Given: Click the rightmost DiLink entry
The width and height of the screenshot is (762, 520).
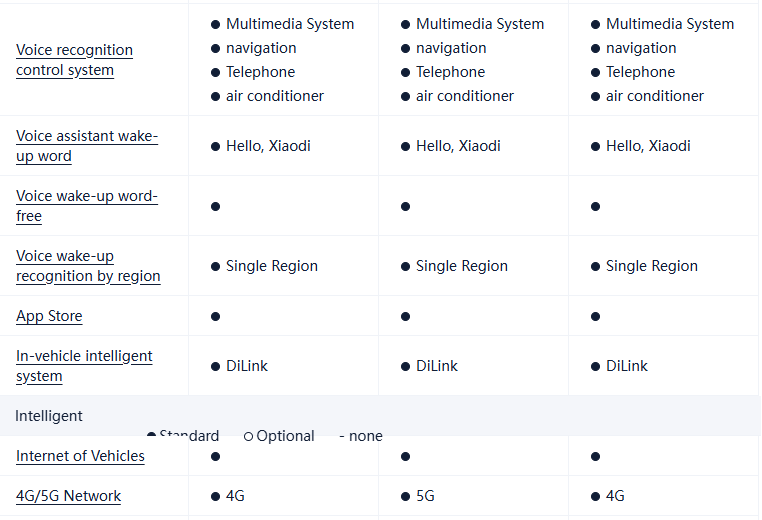Looking at the screenshot, I should coord(626,366).
